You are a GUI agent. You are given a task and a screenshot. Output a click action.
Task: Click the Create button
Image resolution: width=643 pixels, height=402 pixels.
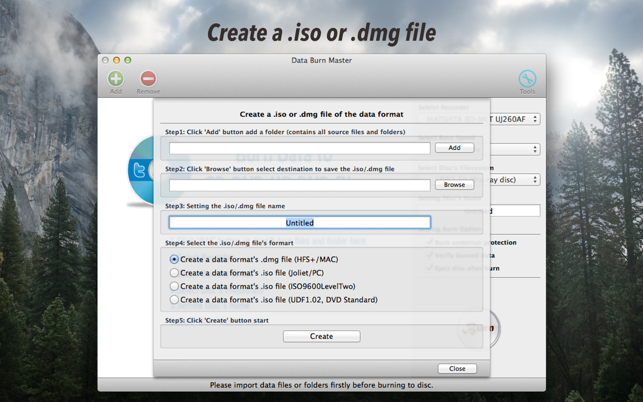322,336
